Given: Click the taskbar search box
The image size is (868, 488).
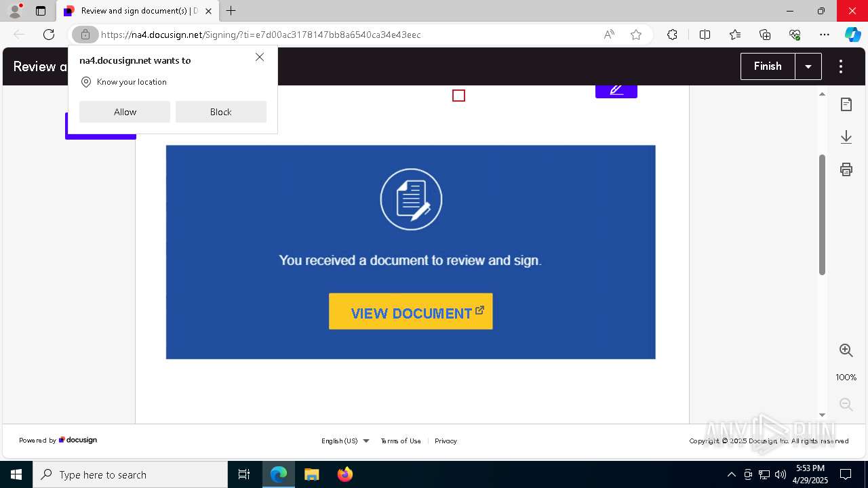Looking at the screenshot, I should pos(130,474).
